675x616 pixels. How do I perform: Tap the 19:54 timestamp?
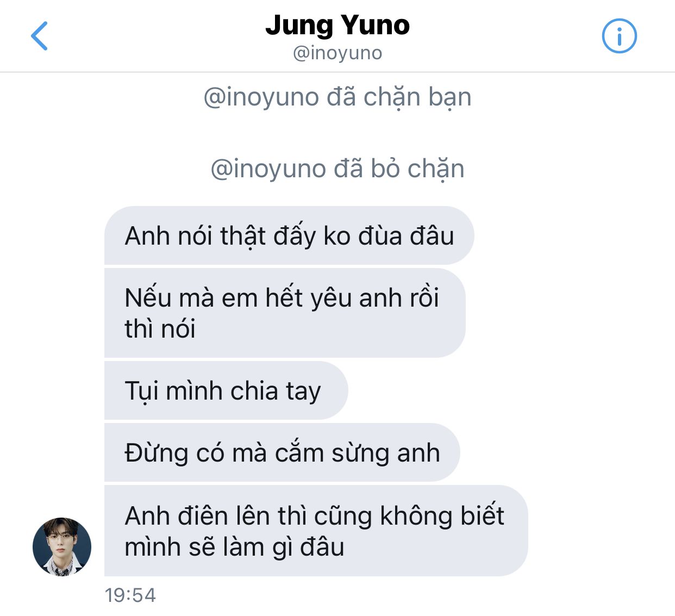coord(130,595)
